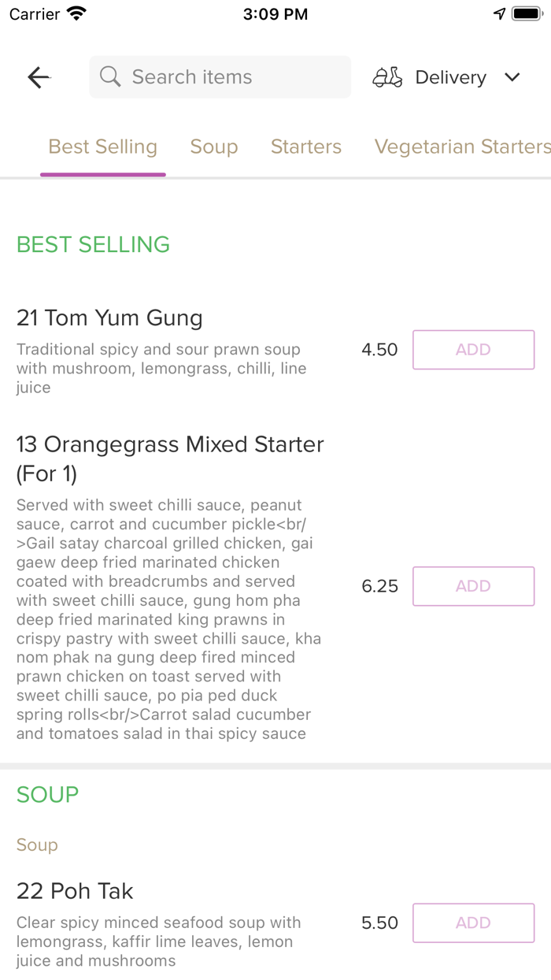Open the 21 Tom Yum Gung item

[109, 318]
